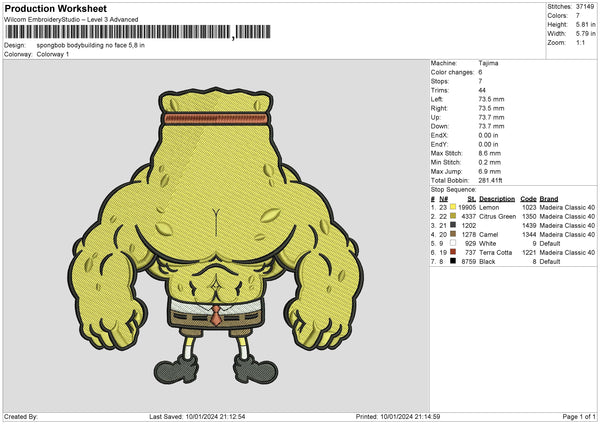
Task: Click the stitch count '1202'
Action: click(x=469, y=225)
